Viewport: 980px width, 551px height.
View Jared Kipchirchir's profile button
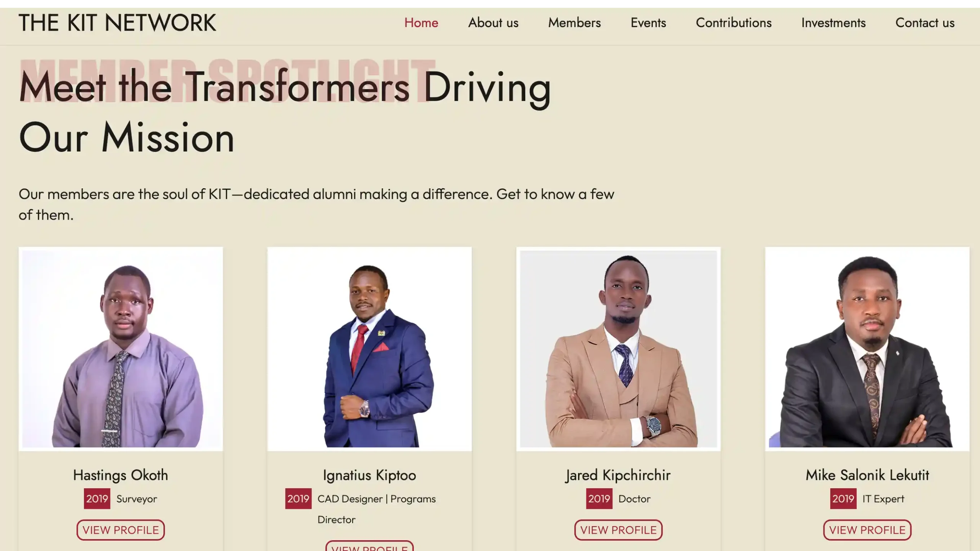coord(618,530)
